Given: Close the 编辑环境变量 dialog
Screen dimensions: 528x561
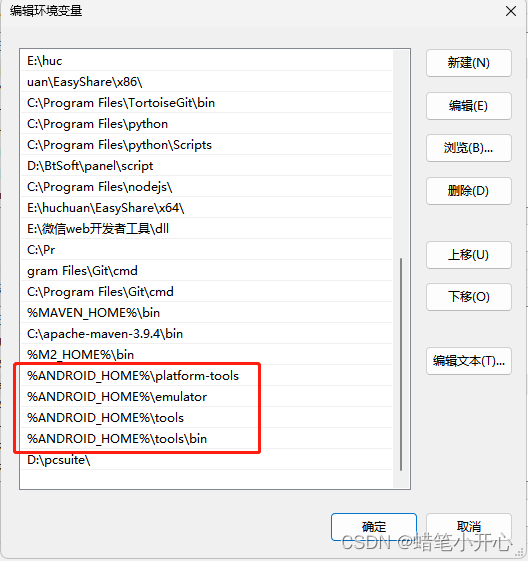Looking at the screenshot, I should 511,11.
